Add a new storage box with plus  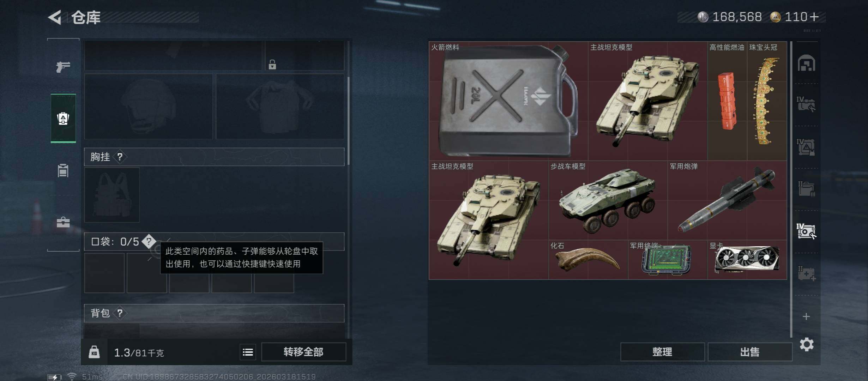tap(806, 316)
